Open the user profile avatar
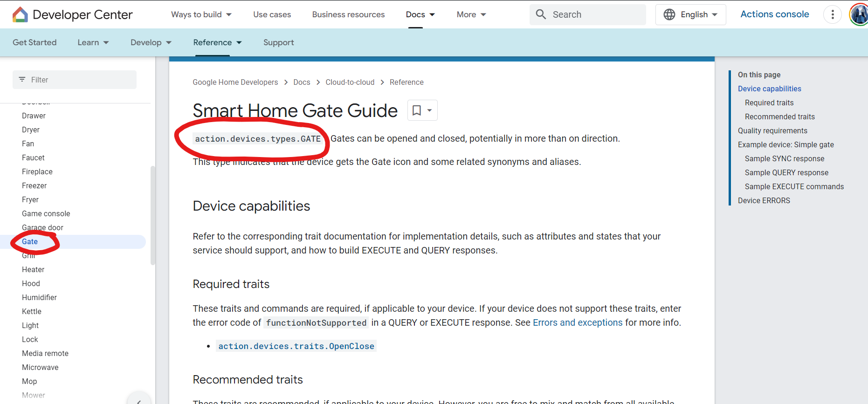The height and width of the screenshot is (404, 868). pos(859,14)
